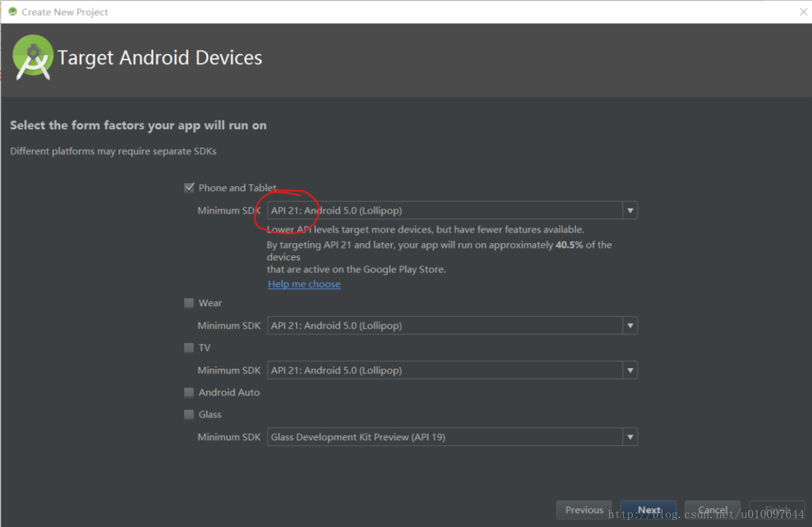812x527 pixels.
Task: Click the small Android Studio title bar icon
Action: (x=13, y=12)
